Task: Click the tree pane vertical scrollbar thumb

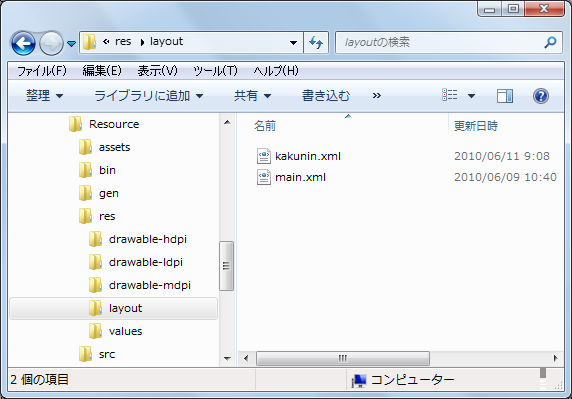Action: click(227, 266)
